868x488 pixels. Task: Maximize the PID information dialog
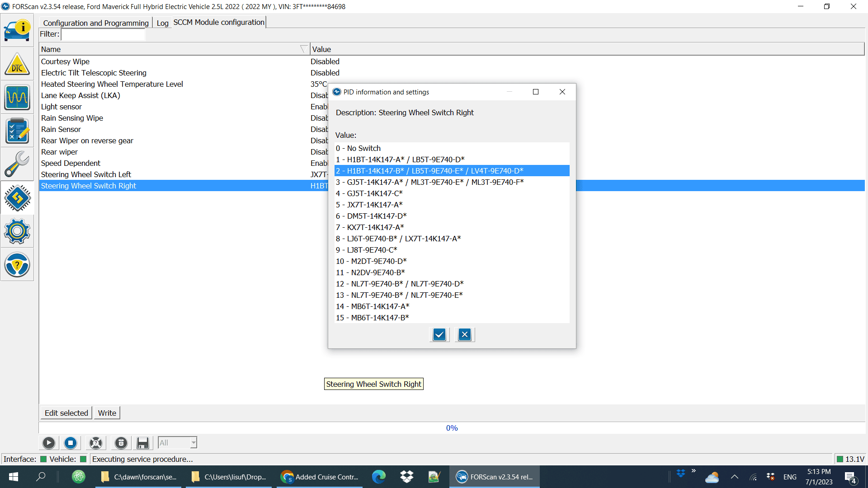[536, 92]
